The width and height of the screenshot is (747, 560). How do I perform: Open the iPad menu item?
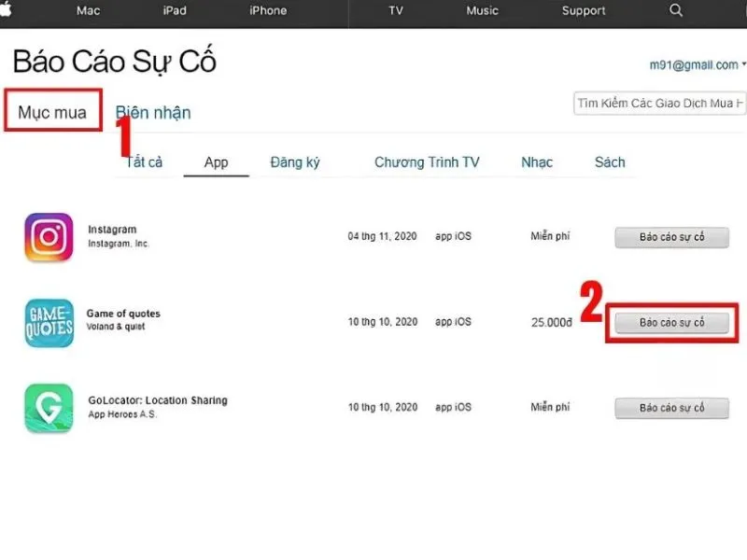tap(175, 10)
